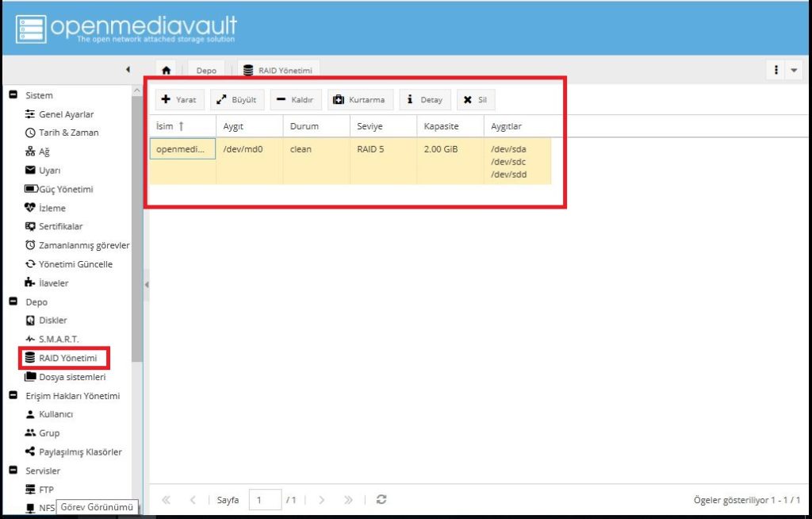This screenshot has width=812, height=519.
Task: Open the İzleme heartbeat icon
Action: (30, 207)
